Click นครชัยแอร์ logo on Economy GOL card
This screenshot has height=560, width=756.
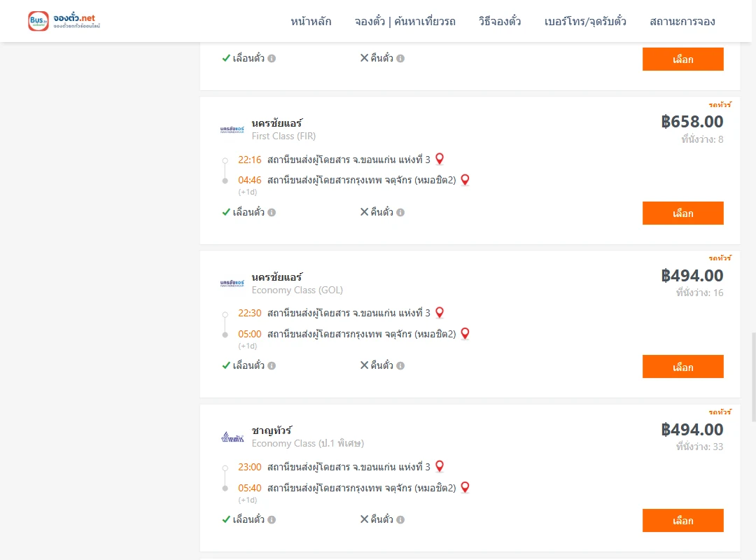click(x=232, y=283)
